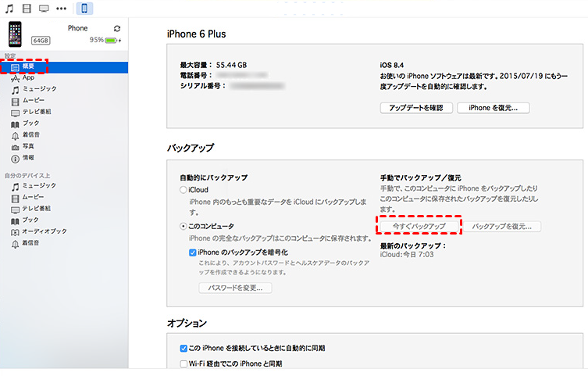Click the sync arrows icon beside Phone
Screen dimensions: 588x376
pos(117,28)
